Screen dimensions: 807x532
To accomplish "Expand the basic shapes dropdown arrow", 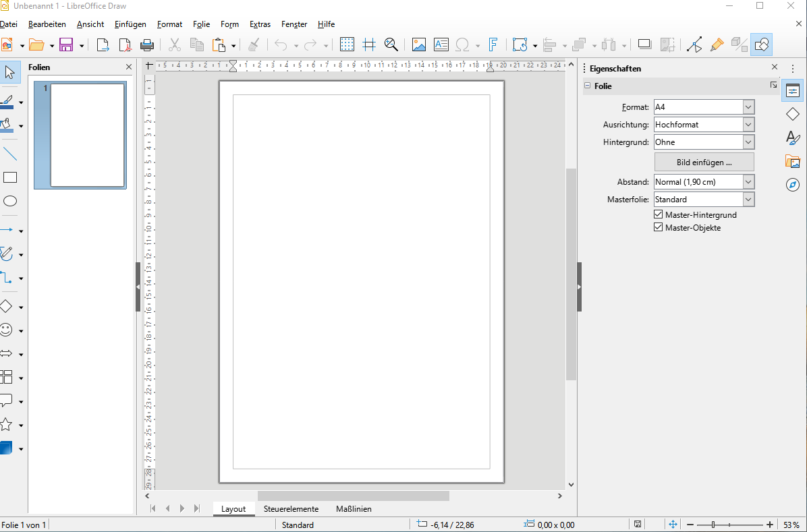I will 21,307.
